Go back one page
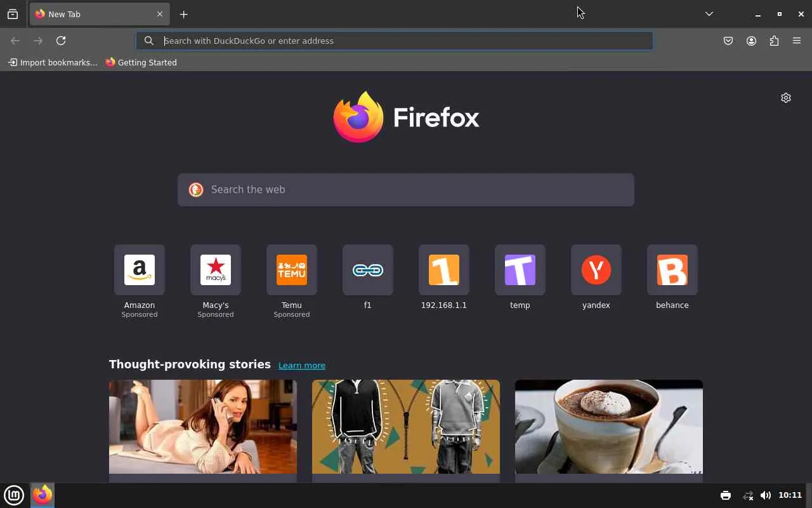 tap(15, 41)
